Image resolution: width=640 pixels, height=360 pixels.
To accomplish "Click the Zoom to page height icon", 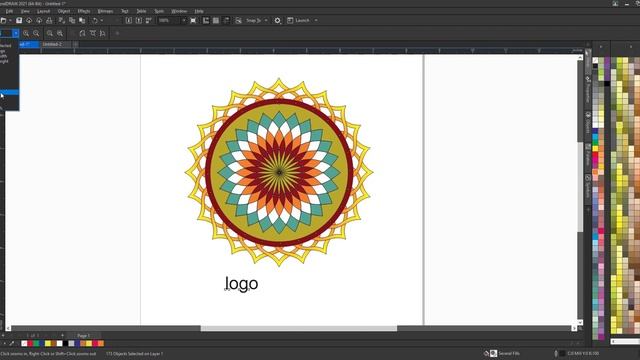I will (x=102, y=33).
